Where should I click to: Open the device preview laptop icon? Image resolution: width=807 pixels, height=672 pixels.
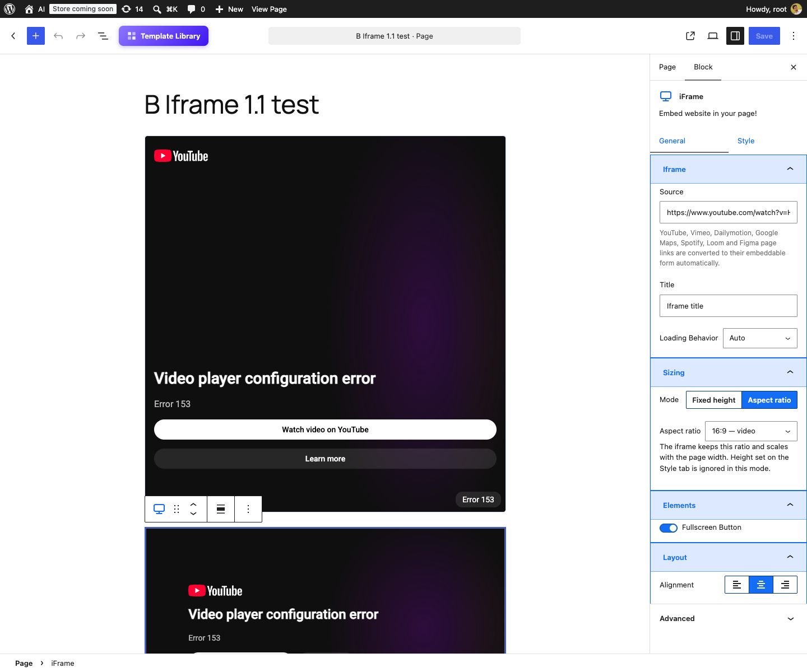coord(713,36)
